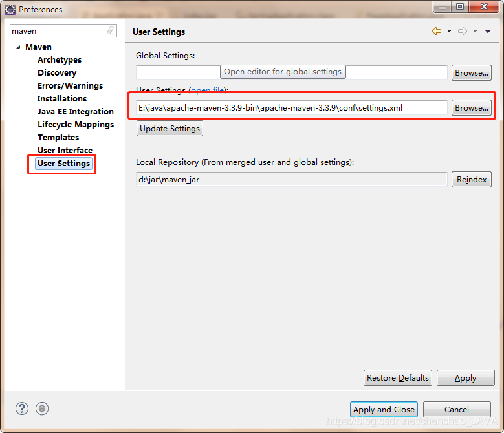Clear the maven filter text icon
The width and height of the screenshot is (504, 433).
click(111, 31)
